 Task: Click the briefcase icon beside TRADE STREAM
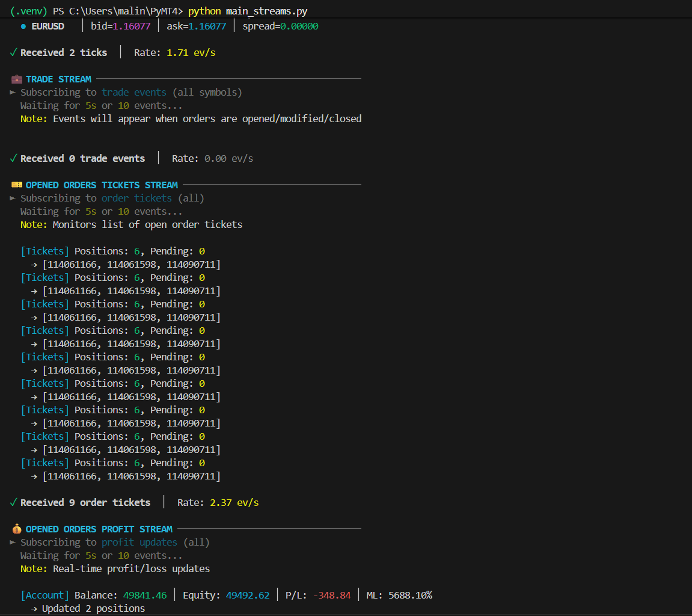coord(16,79)
